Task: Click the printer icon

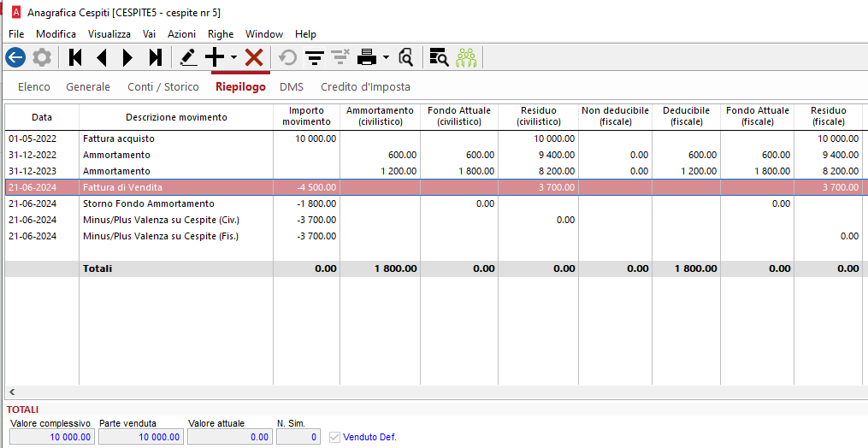Action: pyautogui.click(x=367, y=57)
